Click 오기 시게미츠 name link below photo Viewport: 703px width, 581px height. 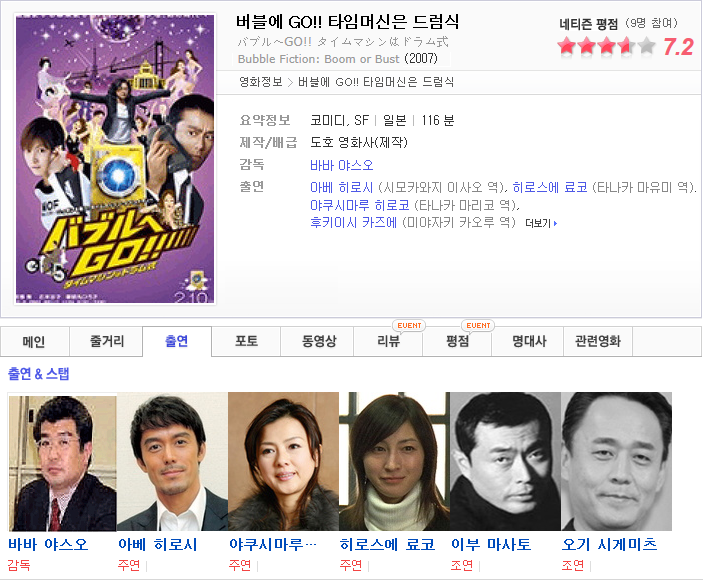pos(610,544)
